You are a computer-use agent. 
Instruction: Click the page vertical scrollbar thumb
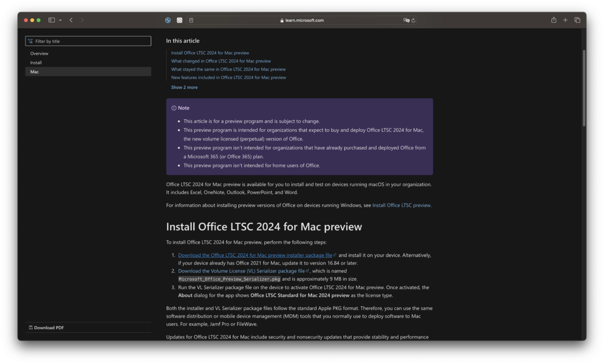pos(584,88)
